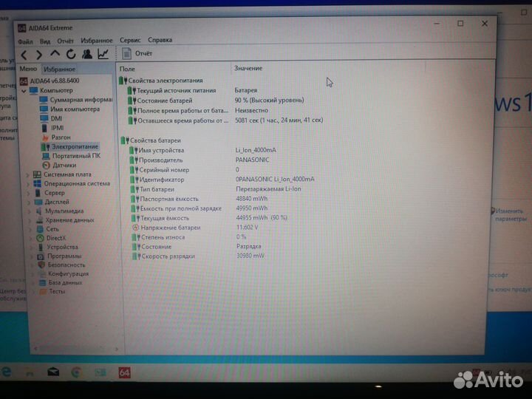Click the Хранение данных drive icon
This screenshot has width=532, height=399.
coord(39,220)
